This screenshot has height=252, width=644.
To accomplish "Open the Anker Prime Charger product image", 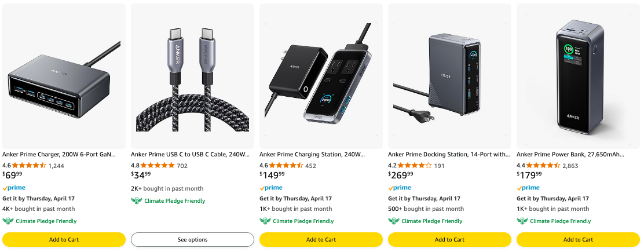I will click(64, 76).
